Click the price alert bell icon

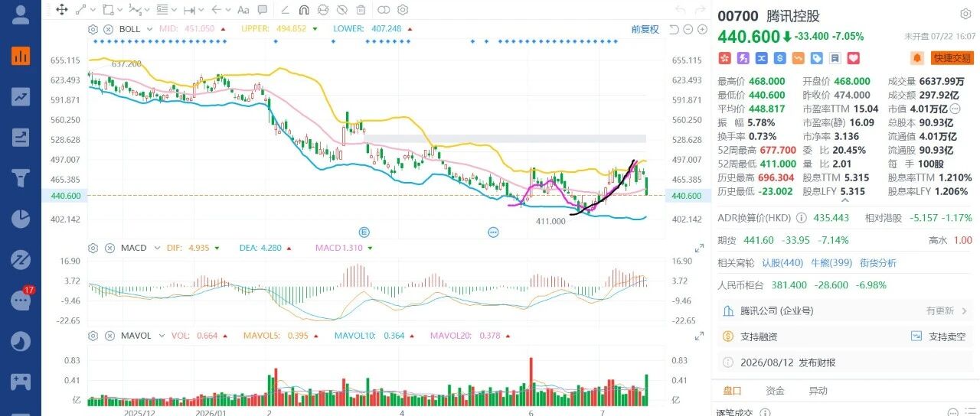pos(916,58)
